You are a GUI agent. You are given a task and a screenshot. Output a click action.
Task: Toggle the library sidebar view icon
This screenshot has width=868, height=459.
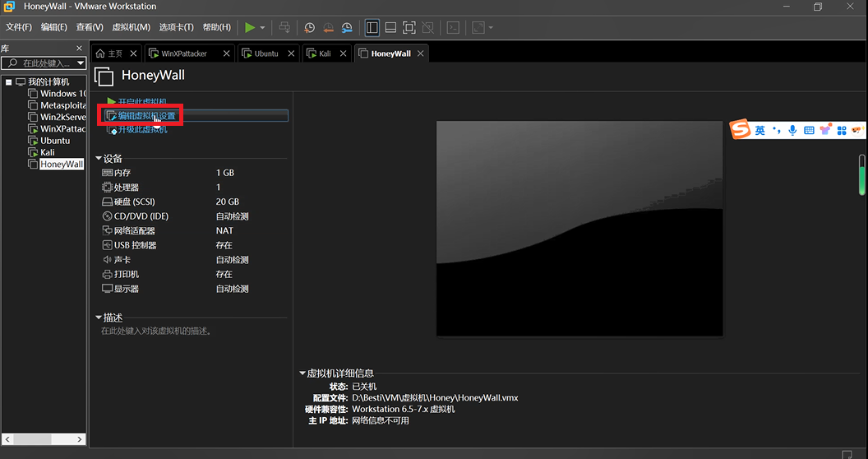tap(372, 27)
